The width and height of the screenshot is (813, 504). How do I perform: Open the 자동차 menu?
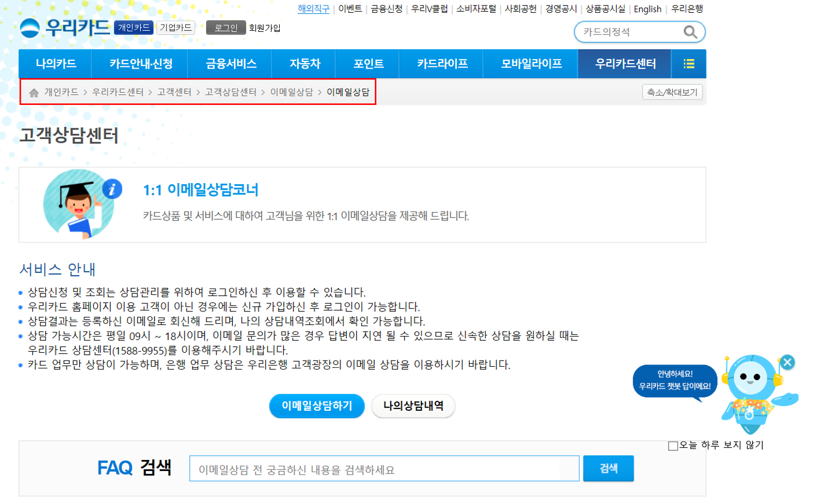[x=305, y=64]
